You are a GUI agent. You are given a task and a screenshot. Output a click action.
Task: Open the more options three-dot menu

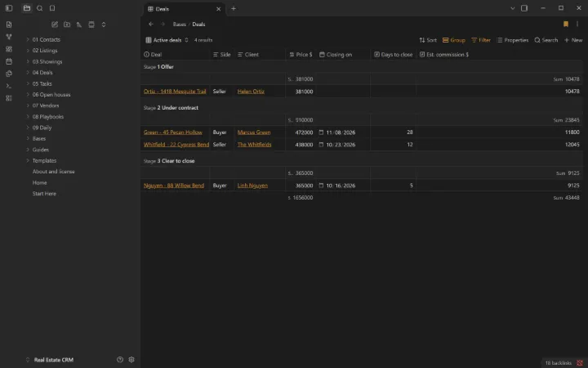click(577, 24)
